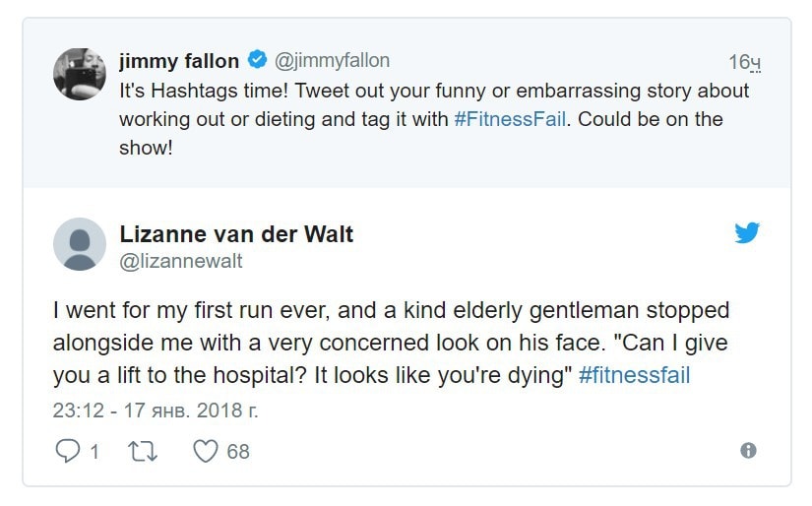Click the 68 likes count
Image resolution: width=812 pixels, height=506 pixels.
[238, 452]
